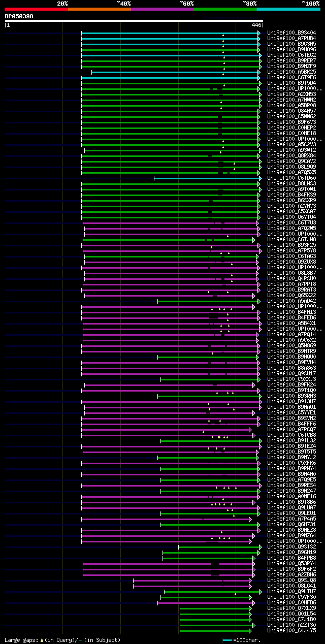The height and width of the screenshot is (644, 325).
Task: Select UniRef100_Q4PSU0 in the hit list
Action: pyautogui.click(x=291, y=279)
